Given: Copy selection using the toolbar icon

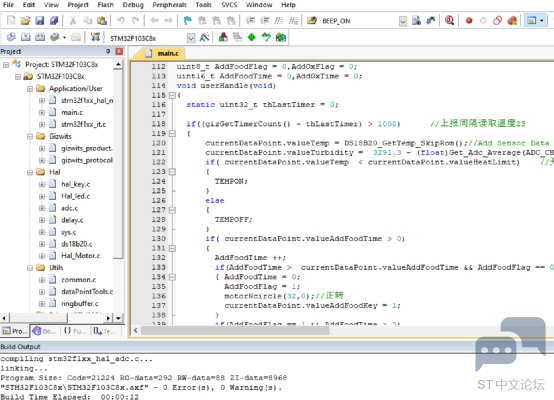Looking at the screenshot, I should click(x=87, y=20).
